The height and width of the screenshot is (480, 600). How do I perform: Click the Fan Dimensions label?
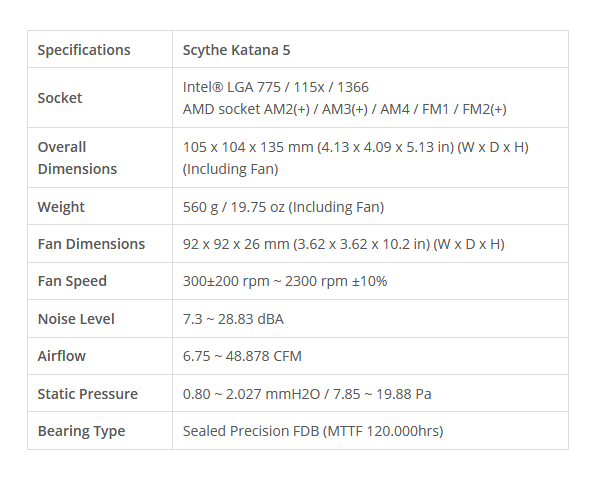click(x=91, y=244)
